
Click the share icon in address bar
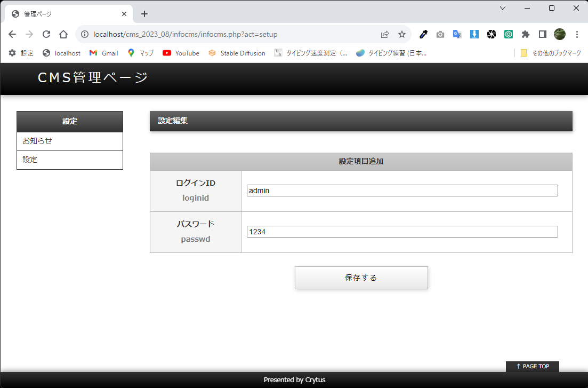pos(385,34)
